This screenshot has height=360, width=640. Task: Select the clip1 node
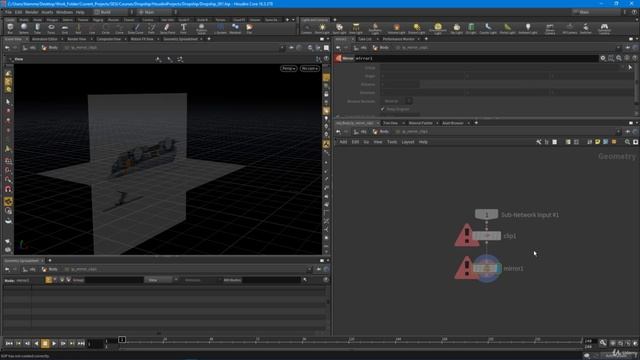[487, 236]
